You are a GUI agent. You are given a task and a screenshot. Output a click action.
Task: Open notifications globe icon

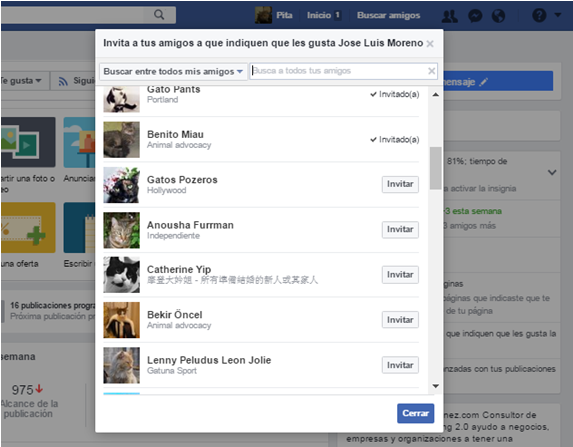tap(498, 16)
